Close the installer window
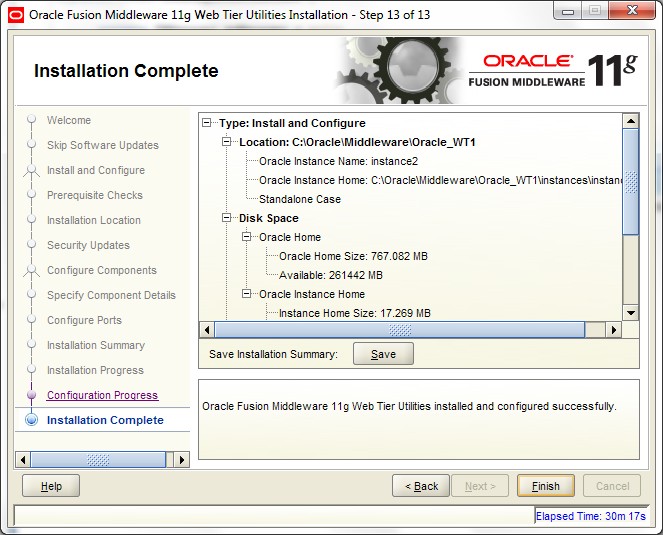The height and width of the screenshot is (535, 663). coord(632,11)
